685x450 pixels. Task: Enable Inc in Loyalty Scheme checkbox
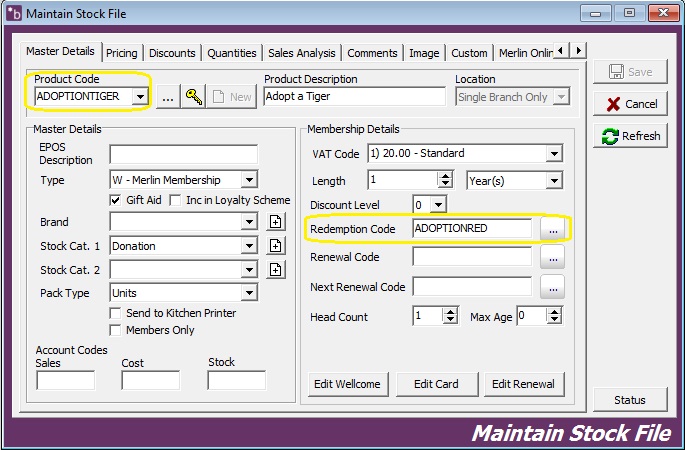pyautogui.click(x=177, y=201)
